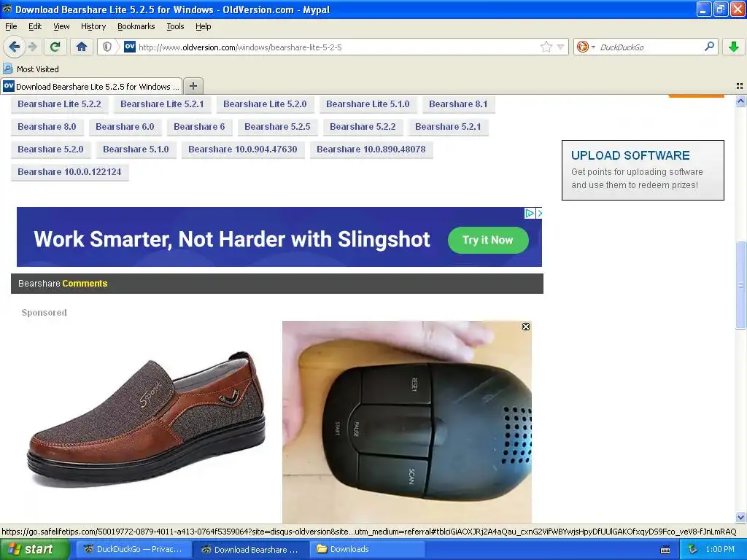
Task: Open Bearshare 5.2.0 version link
Action: point(50,149)
